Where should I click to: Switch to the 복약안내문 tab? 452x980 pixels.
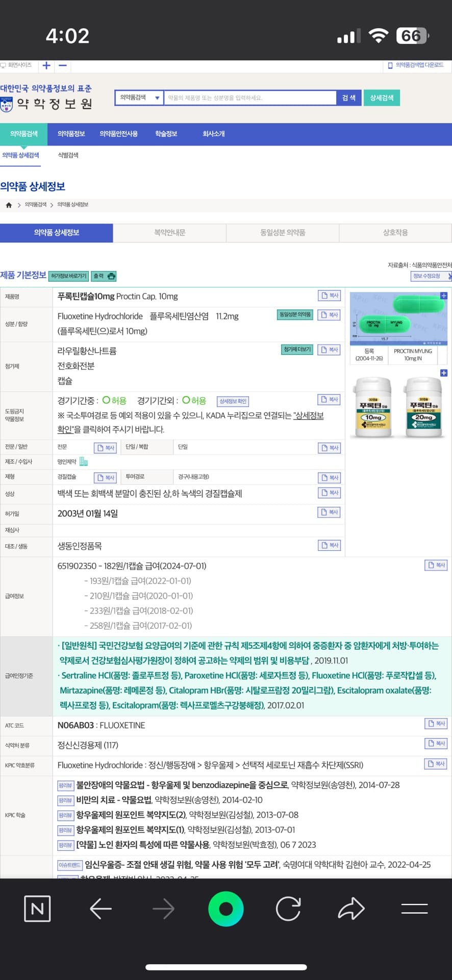tap(170, 233)
